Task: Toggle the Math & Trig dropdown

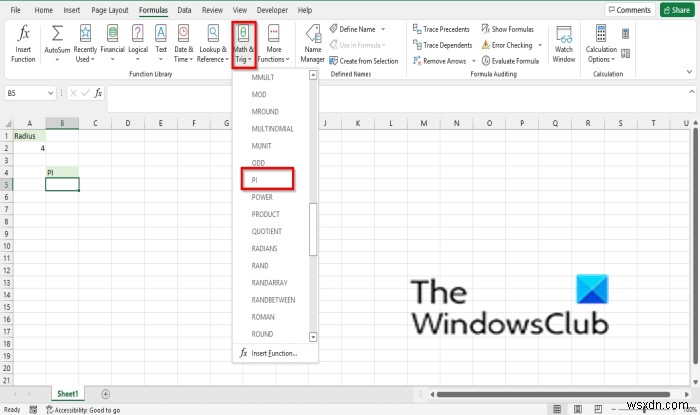Action: (244, 45)
